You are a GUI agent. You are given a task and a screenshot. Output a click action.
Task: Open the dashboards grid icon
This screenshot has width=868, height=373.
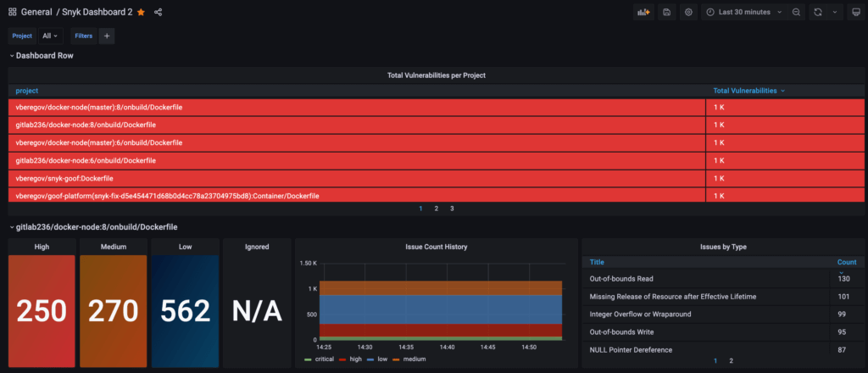click(x=12, y=12)
